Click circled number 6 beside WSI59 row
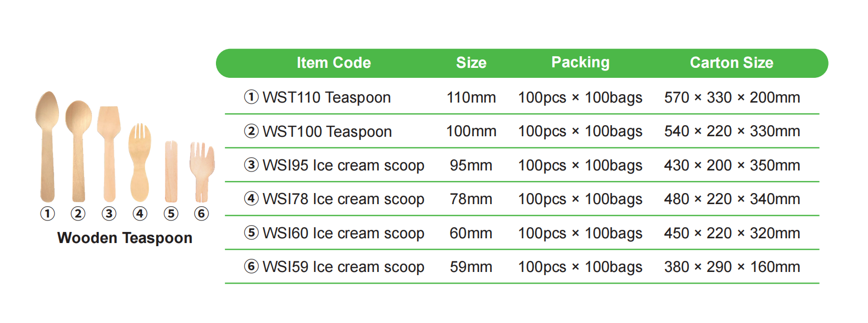The width and height of the screenshot is (868, 323). (x=251, y=266)
